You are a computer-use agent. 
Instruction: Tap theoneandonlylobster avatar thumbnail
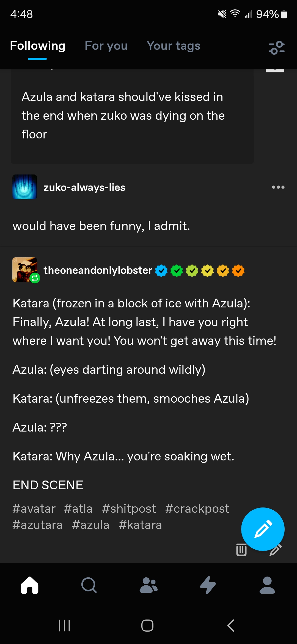[25, 270]
